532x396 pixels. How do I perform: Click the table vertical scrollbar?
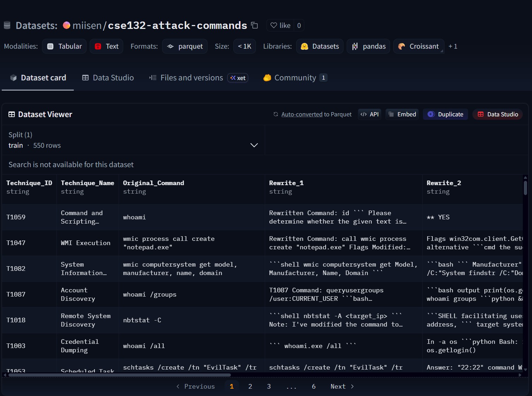click(525, 188)
